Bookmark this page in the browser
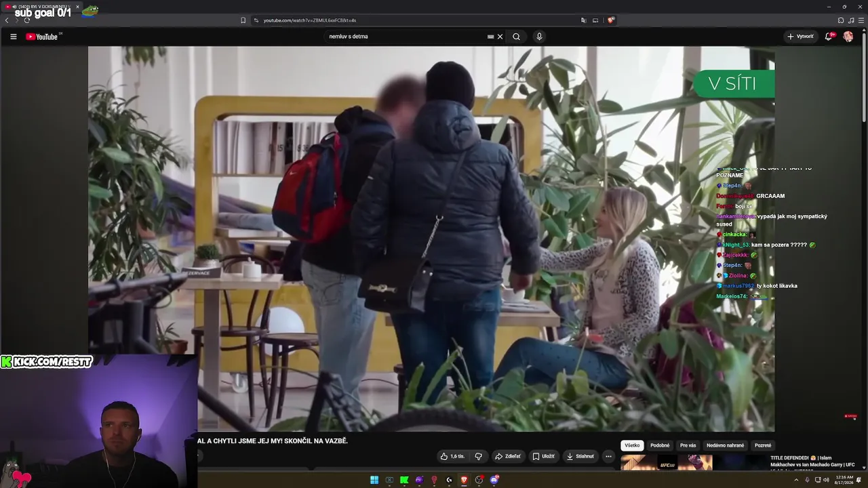868x488 pixels. (243, 20)
